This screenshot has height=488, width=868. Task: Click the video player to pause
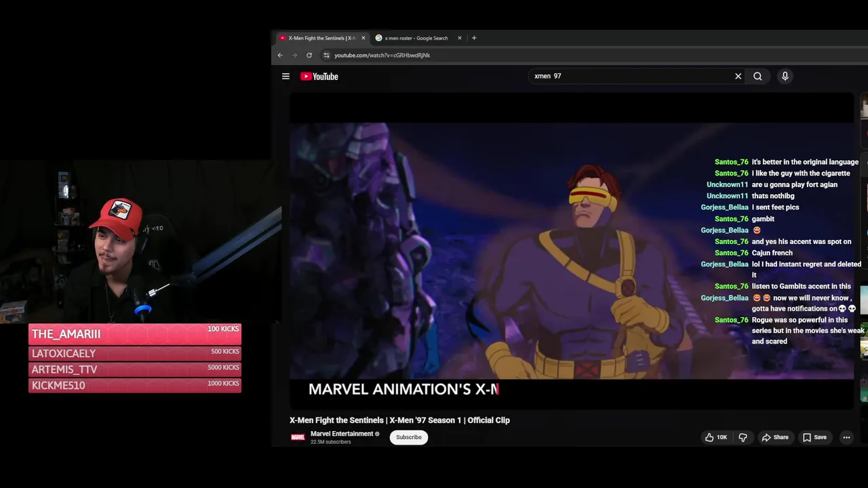click(x=571, y=251)
